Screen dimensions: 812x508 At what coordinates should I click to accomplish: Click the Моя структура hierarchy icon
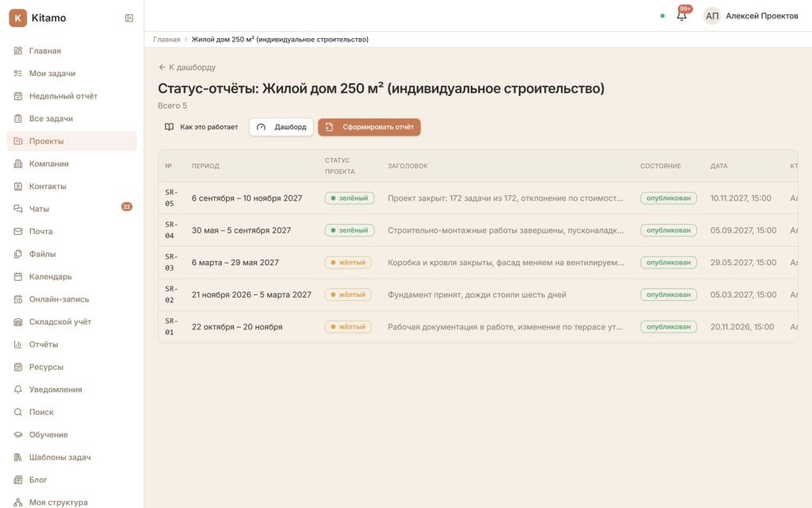point(18,502)
